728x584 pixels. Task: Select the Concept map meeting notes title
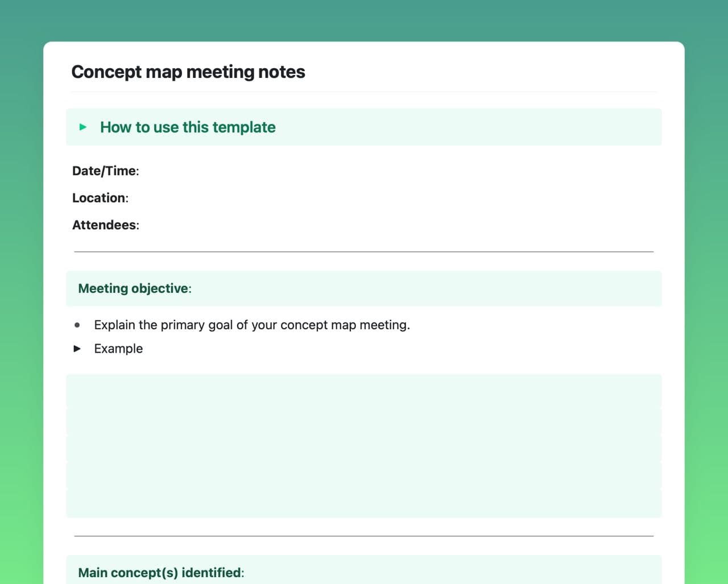(x=188, y=72)
